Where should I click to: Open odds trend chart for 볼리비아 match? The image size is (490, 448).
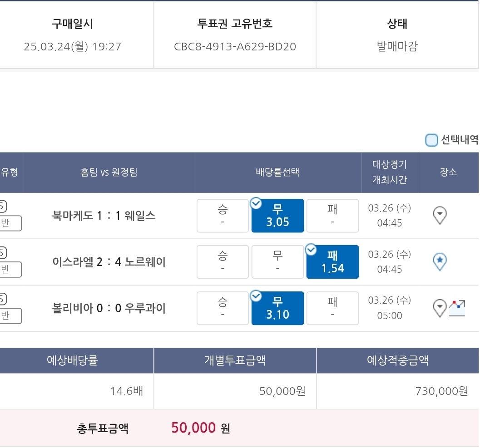pos(456,308)
